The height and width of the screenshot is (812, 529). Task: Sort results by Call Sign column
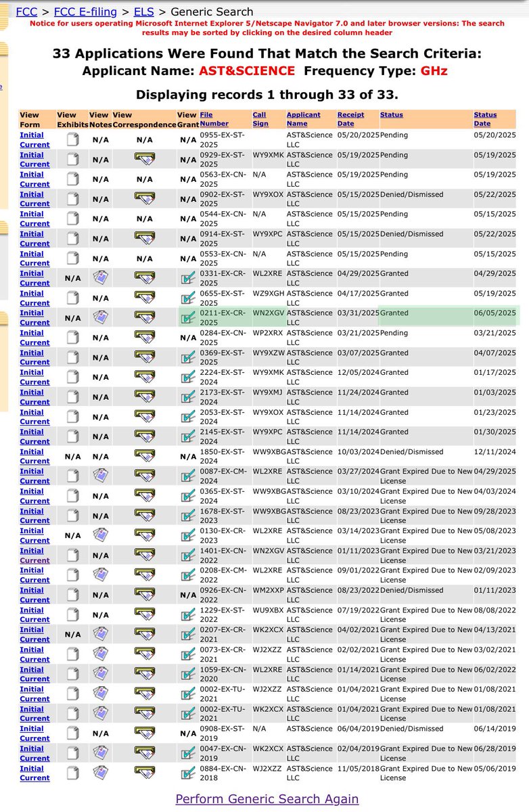tap(260, 119)
